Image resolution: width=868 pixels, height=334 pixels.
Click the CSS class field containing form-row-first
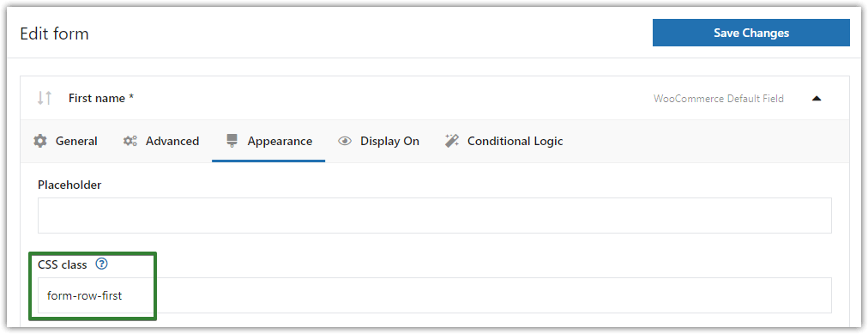pyautogui.click(x=435, y=295)
